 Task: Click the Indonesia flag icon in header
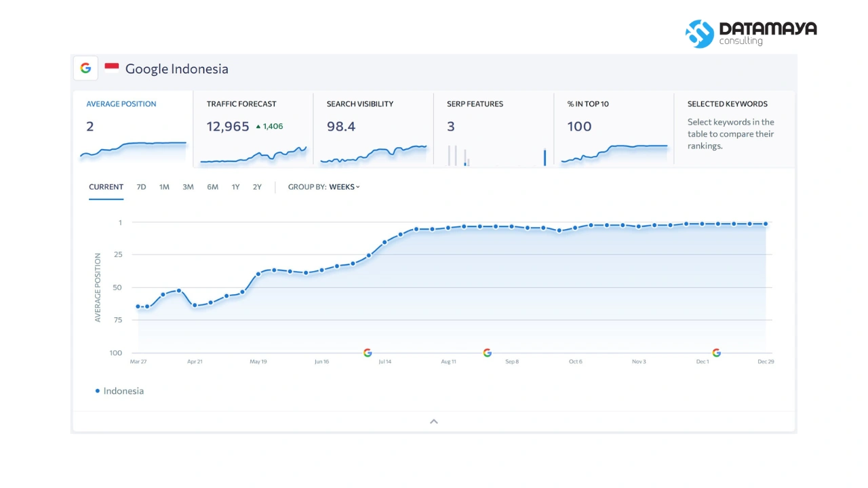click(112, 68)
